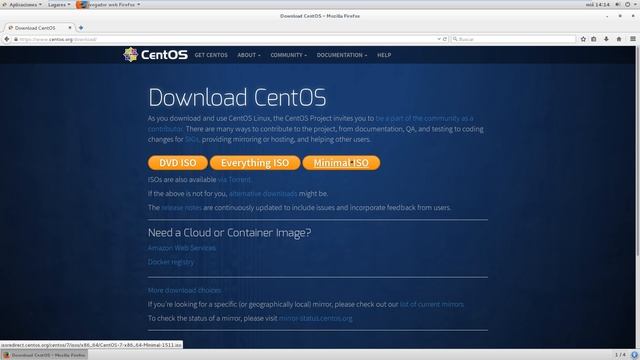Click the Firefox back arrow button

pos(7,39)
